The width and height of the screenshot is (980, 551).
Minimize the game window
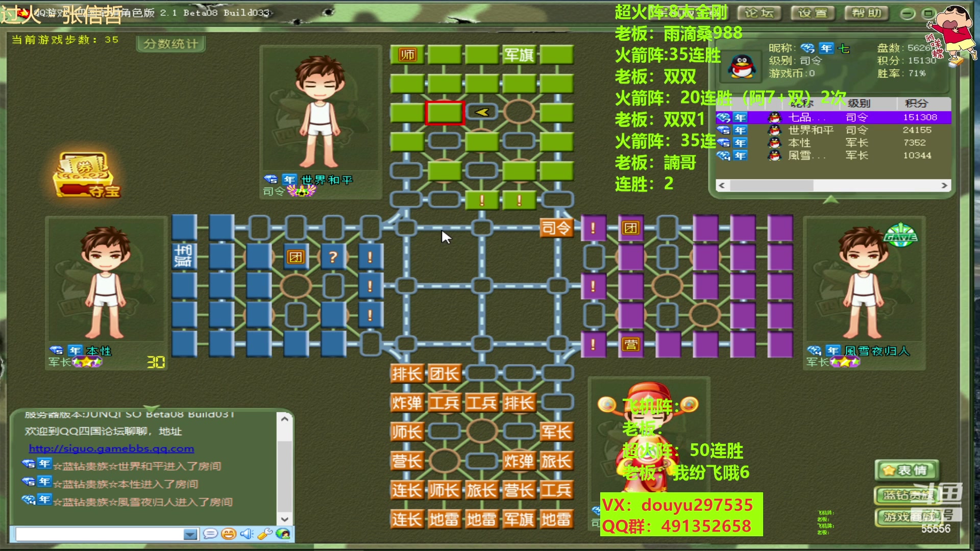click(x=907, y=14)
